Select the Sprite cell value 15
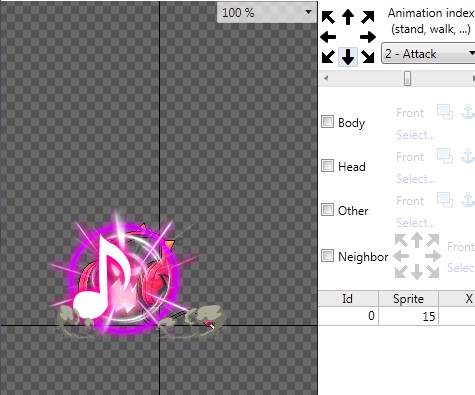The image size is (475, 395). pyautogui.click(x=408, y=316)
